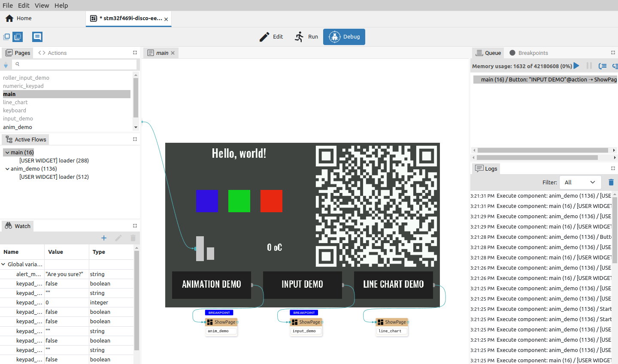Toggle the comments speech-bubble icon
The width and height of the screenshot is (618, 364).
click(x=37, y=37)
